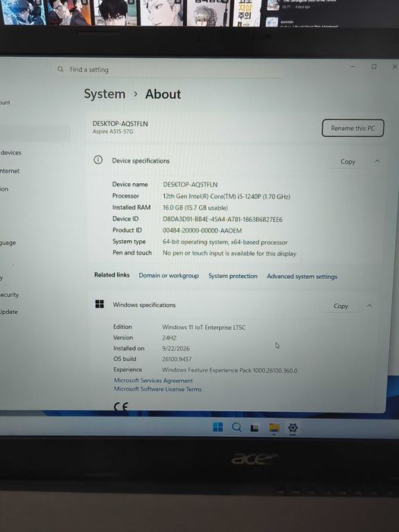Open Advanced system settings

(x=302, y=277)
